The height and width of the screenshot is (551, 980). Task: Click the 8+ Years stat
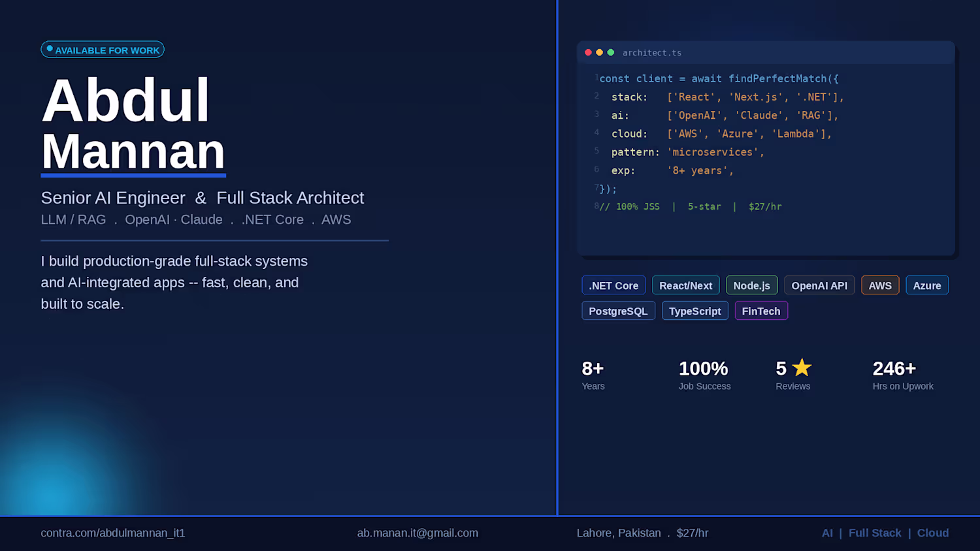click(593, 375)
